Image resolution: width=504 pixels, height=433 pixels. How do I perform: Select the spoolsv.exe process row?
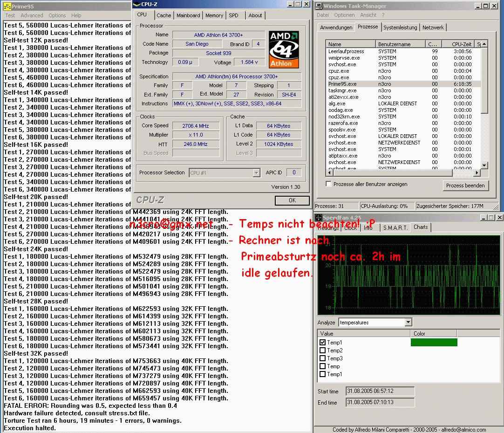coord(403,130)
